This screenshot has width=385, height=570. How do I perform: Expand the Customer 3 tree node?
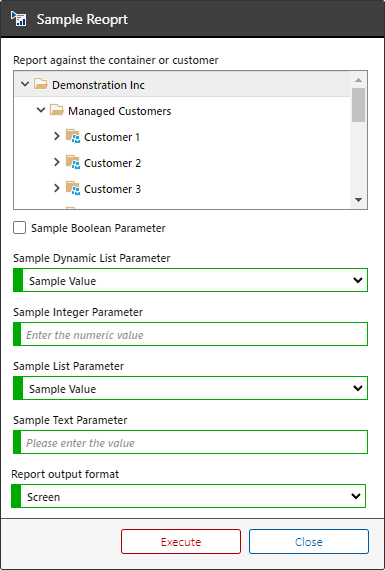(57, 188)
